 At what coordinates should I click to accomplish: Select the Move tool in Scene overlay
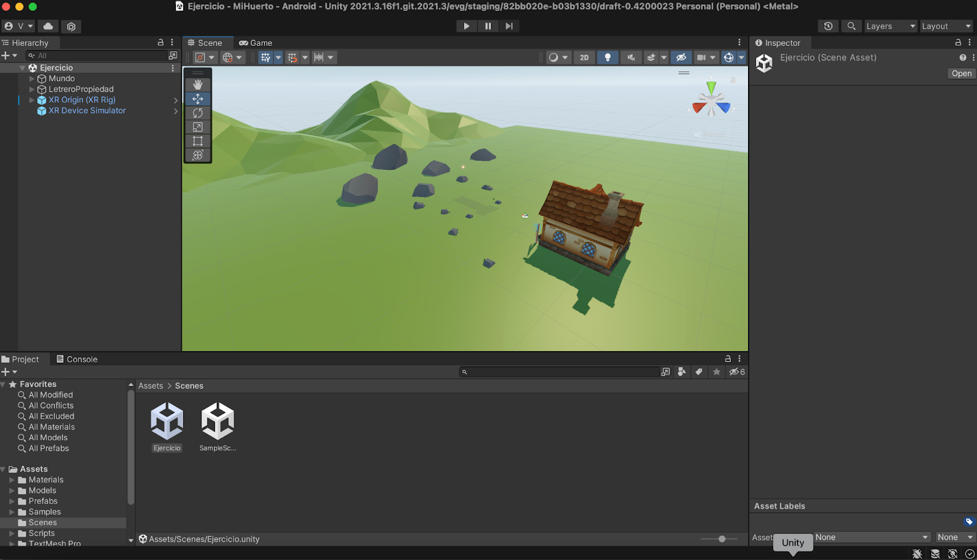point(198,99)
